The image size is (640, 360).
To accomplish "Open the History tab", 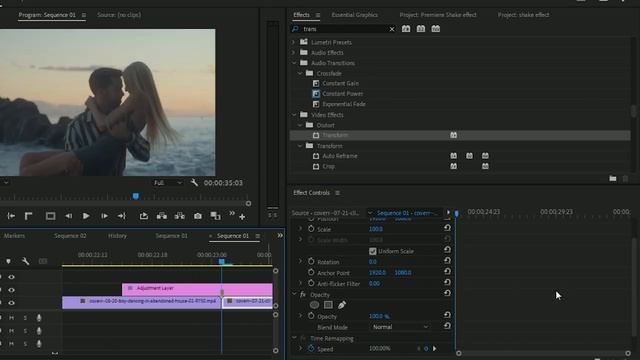I will (117, 236).
